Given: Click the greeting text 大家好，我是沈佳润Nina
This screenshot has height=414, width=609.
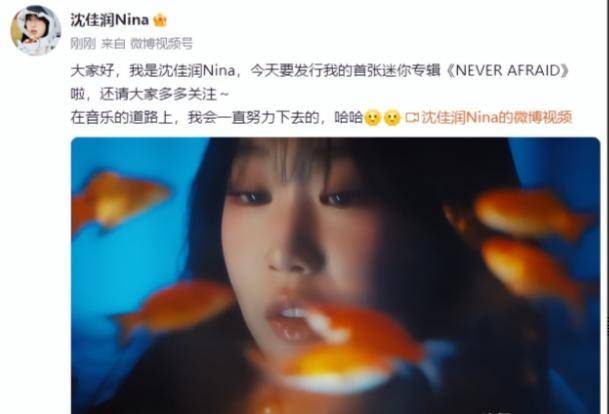Looking at the screenshot, I should (153, 71).
